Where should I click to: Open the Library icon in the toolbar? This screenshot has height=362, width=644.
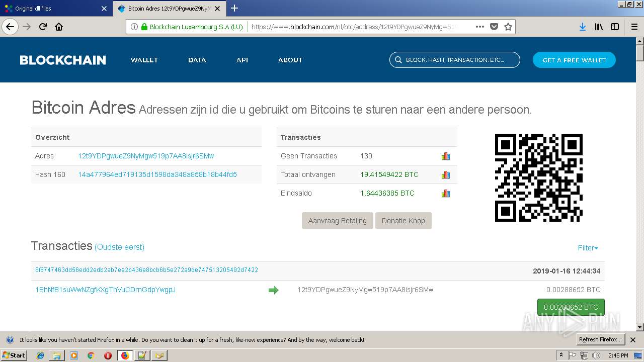coord(599,27)
